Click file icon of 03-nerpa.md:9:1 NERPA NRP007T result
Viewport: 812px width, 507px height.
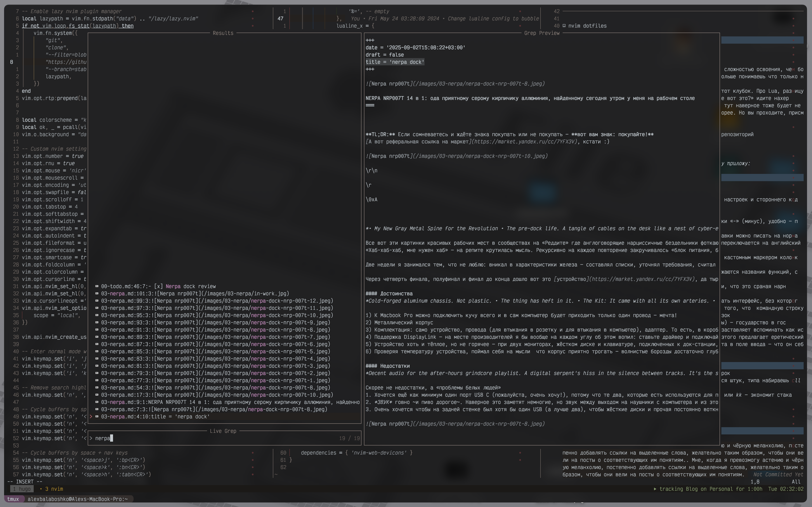coord(97,402)
